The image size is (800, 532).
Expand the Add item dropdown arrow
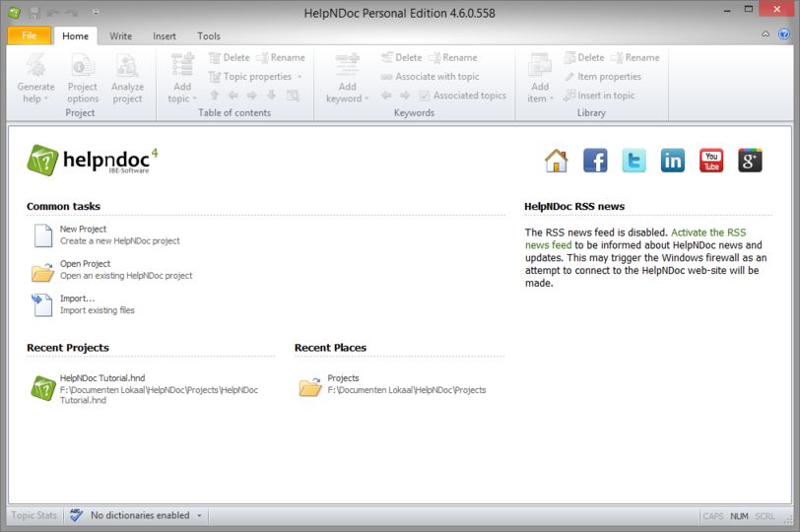[x=552, y=99]
